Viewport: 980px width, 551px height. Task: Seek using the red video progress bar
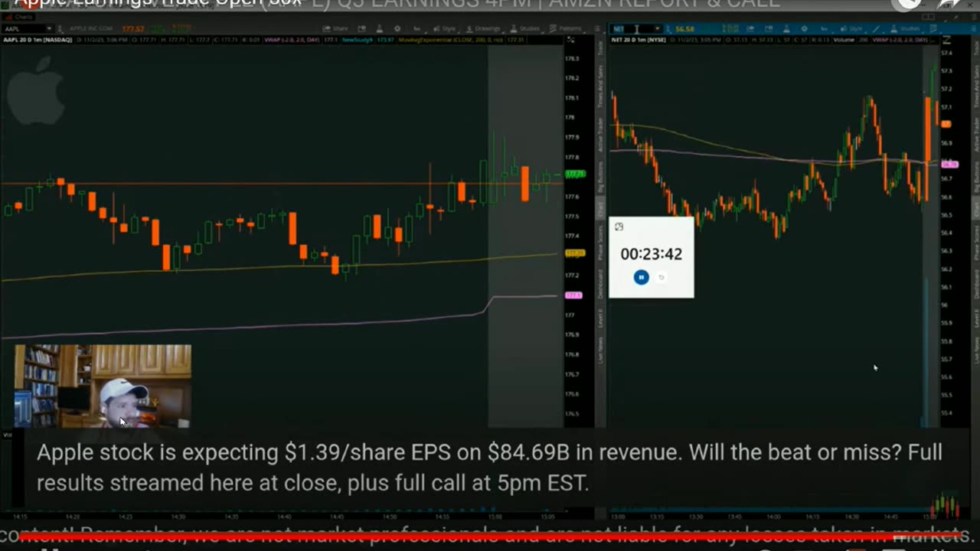[x=490, y=536]
